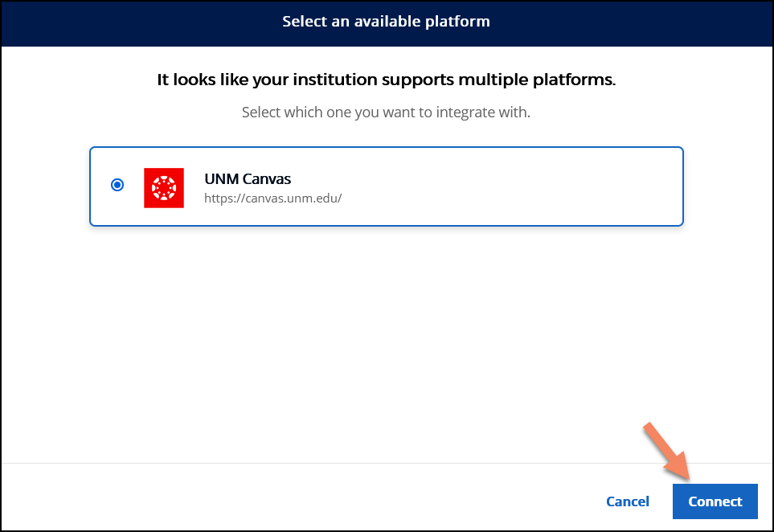Click the 'Select an available platform' header title

click(386, 21)
